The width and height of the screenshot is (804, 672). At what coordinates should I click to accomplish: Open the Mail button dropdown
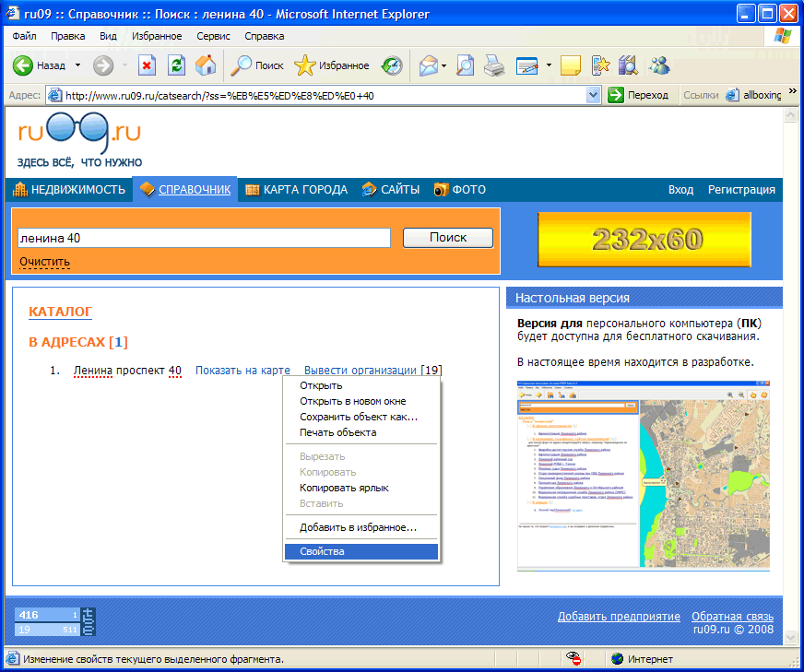point(443,65)
